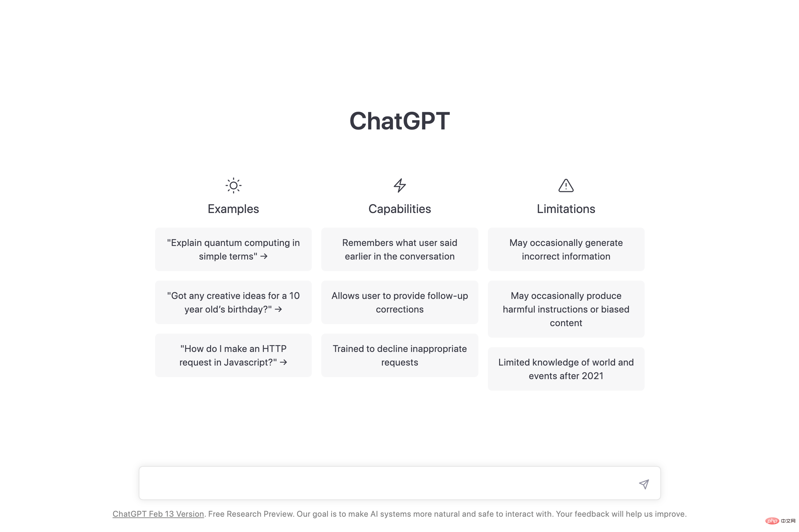The width and height of the screenshot is (799, 532).
Task: Click the lightning/Capabilities icon
Action: coord(399,185)
